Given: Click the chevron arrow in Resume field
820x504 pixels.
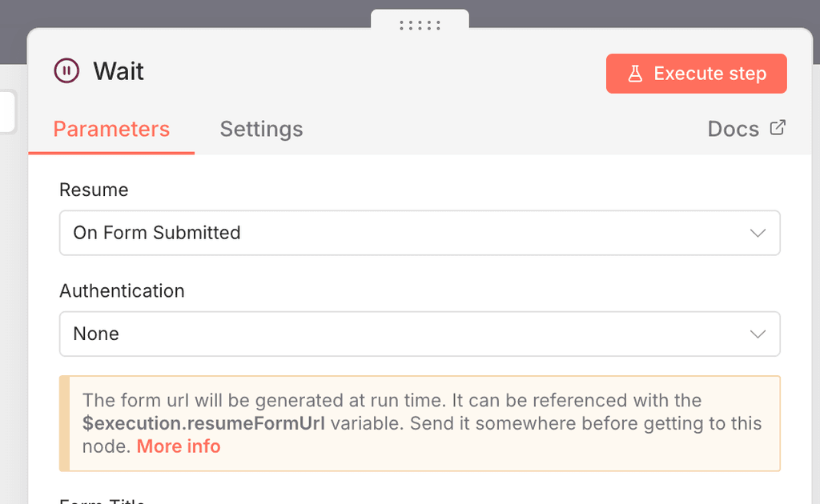Looking at the screenshot, I should pyautogui.click(x=758, y=233).
